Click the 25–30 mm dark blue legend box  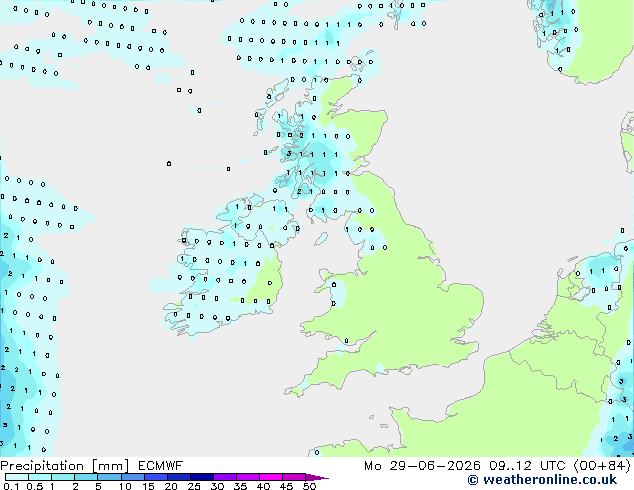coord(202,477)
